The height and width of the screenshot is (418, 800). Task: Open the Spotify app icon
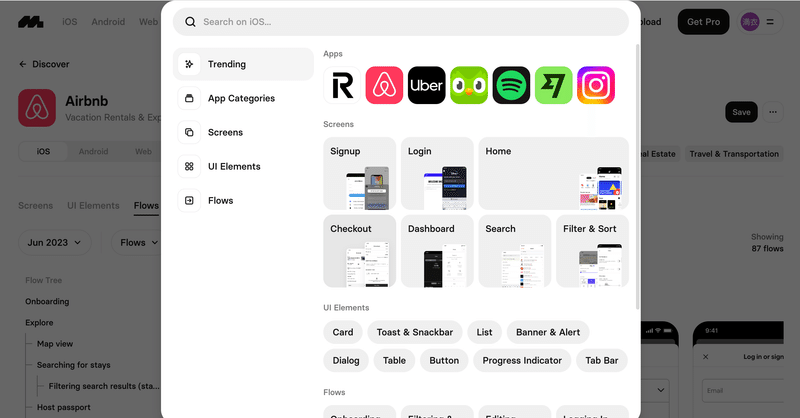511,85
